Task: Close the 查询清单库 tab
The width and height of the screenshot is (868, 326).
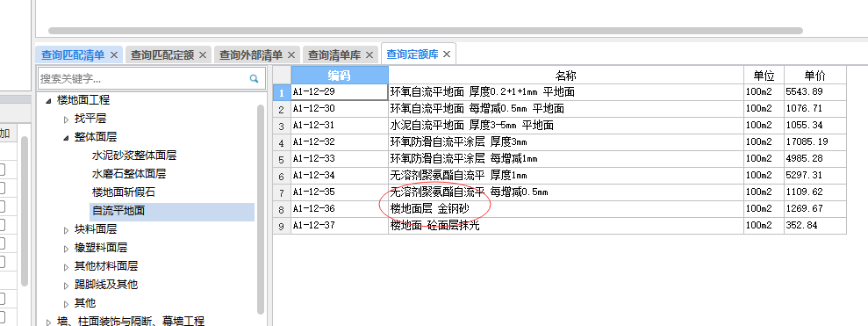Action: pos(369,54)
